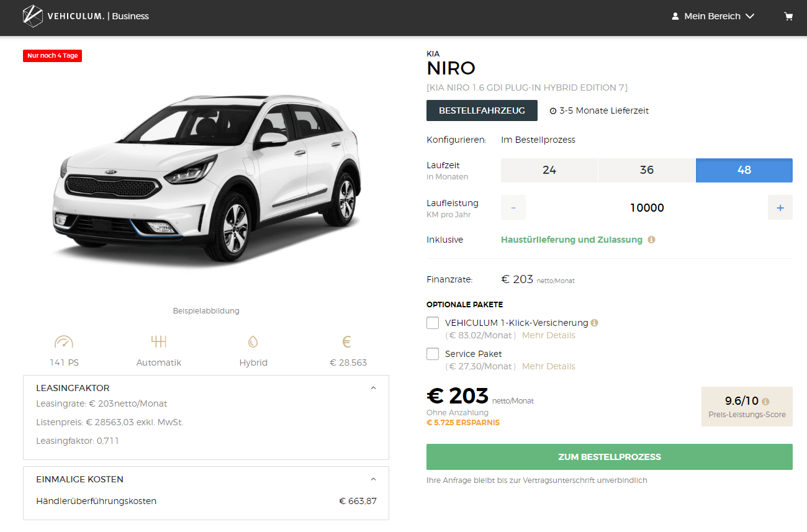The image size is (807, 532).
Task: Open the shopping cart icon
Action: click(x=788, y=16)
